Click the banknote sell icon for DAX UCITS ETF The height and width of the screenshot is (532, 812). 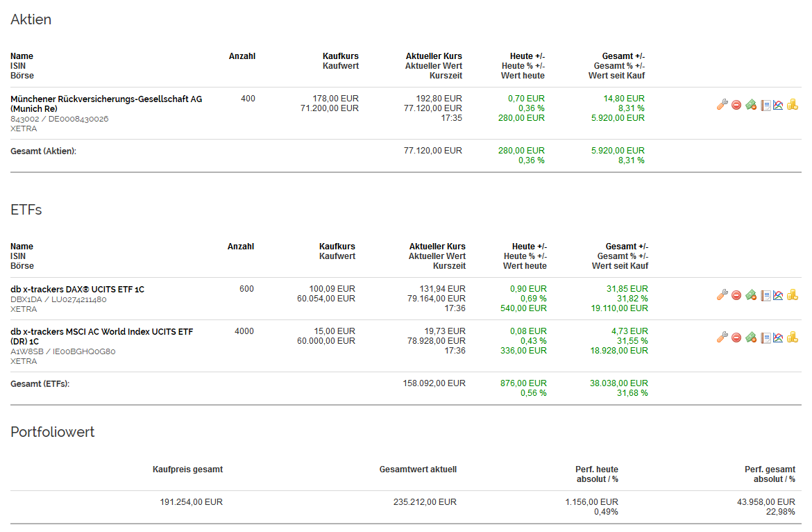tap(751, 295)
